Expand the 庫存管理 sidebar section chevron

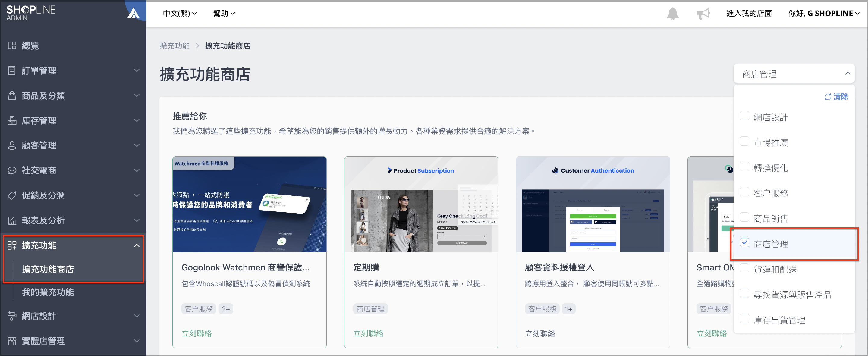coord(137,120)
